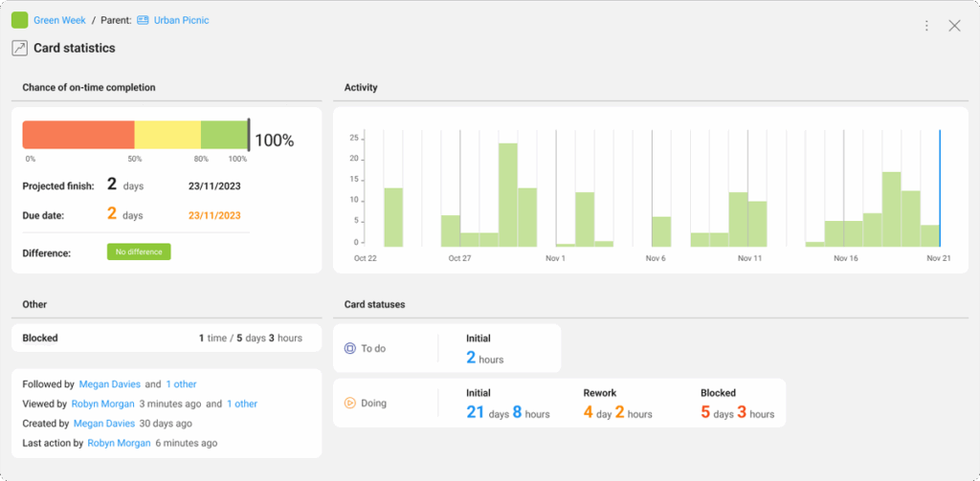The width and height of the screenshot is (980, 481).
Task: Show the 1 other follower link
Action: (x=181, y=384)
